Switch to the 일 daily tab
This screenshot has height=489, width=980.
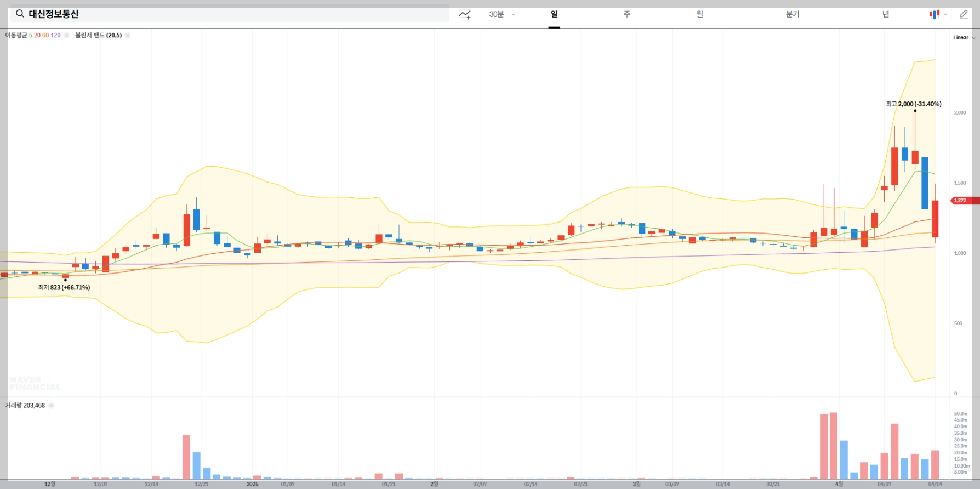pos(554,14)
